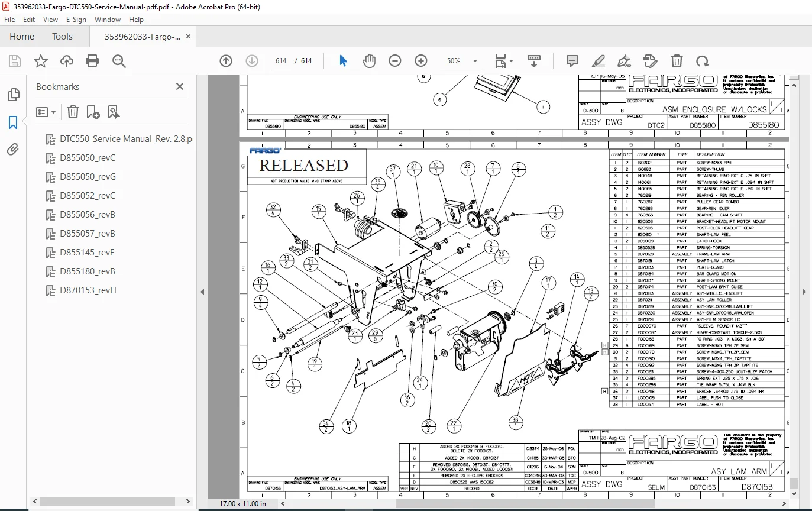Switch to the Home tab

point(22,37)
